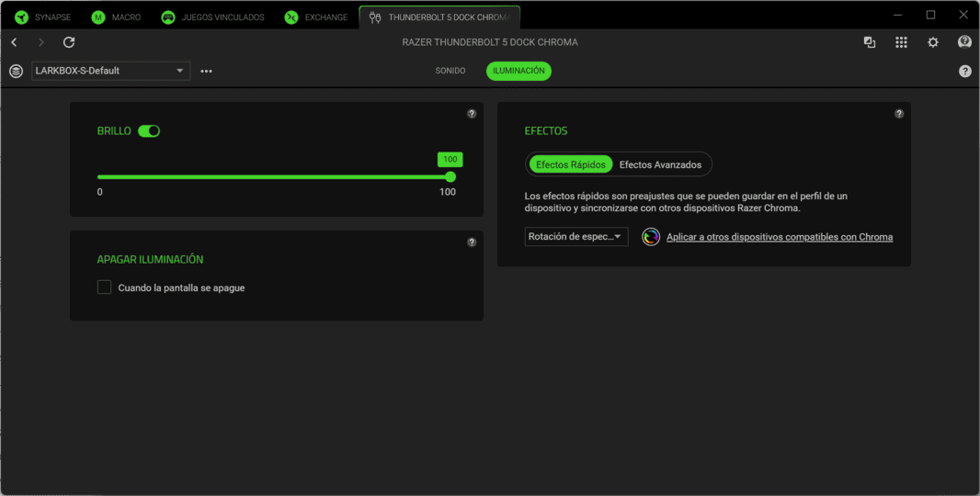
Task: Open the Juegos Vinculados tab
Action: [212, 17]
